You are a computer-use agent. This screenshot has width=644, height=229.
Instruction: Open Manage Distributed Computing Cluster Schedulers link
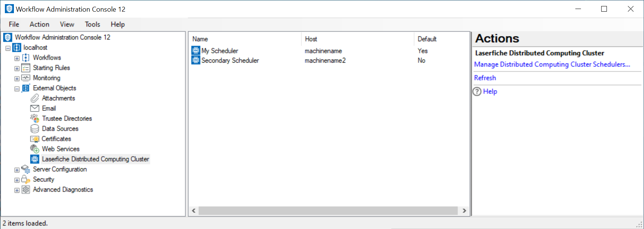(552, 65)
